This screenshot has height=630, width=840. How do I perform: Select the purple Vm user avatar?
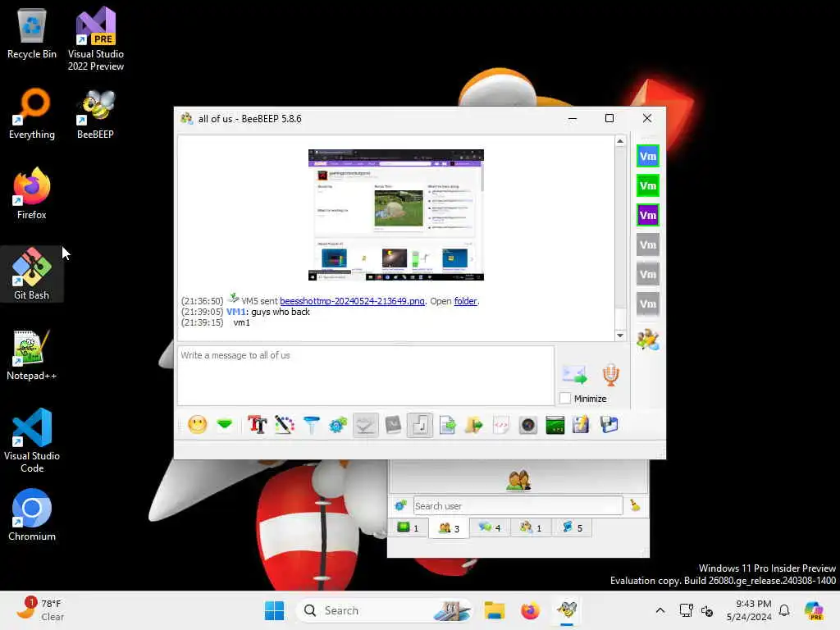(648, 216)
